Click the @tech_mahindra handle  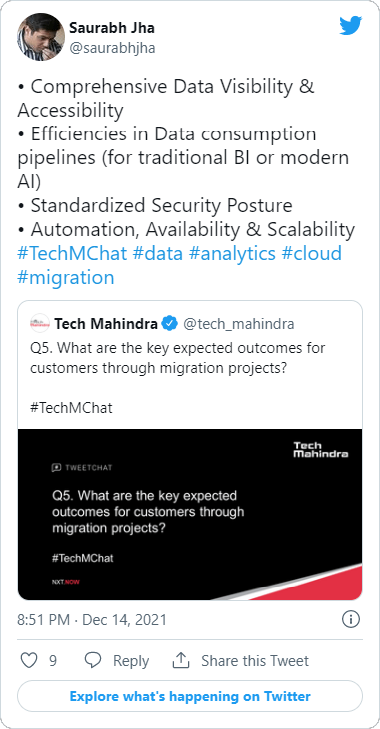tap(239, 324)
